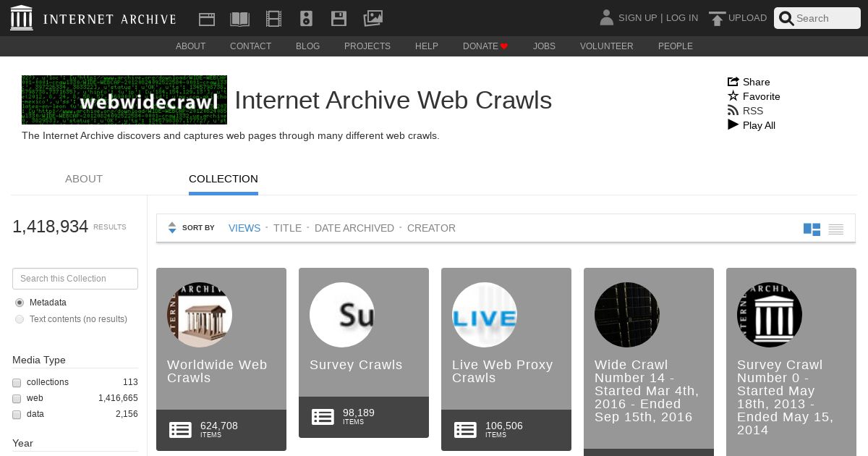Open Survey Crawl Number 0 thumbnail
This screenshot has height=456, width=868.
coord(770,315)
